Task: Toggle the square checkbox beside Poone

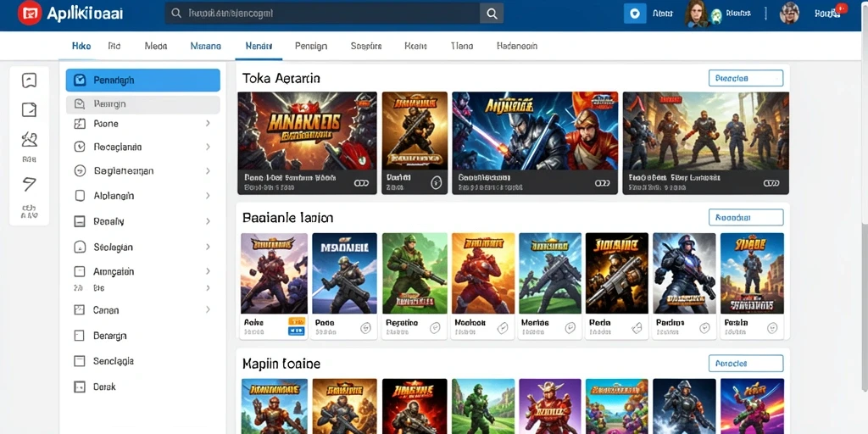Action: pos(80,124)
